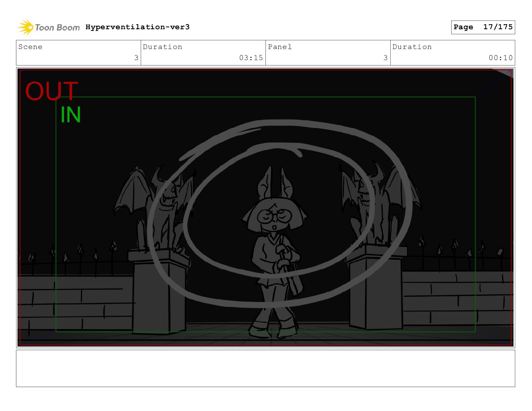Click the Scene number 3 cell
Viewport: 532px width, 411px height.
79,53
